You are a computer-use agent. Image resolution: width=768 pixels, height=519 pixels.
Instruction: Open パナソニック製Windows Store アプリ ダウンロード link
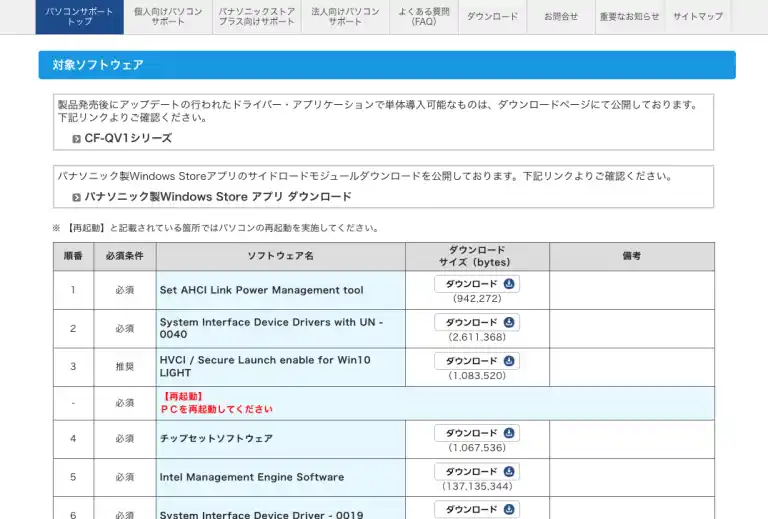coord(218,197)
